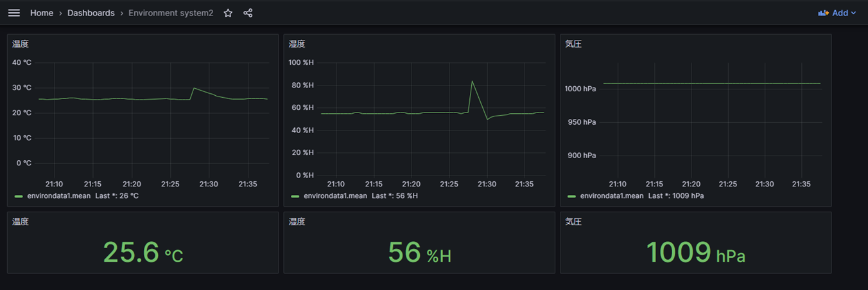Click the 1000 hPa axis label
Viewport: 868px width, 290px height.
pos(580,88)
